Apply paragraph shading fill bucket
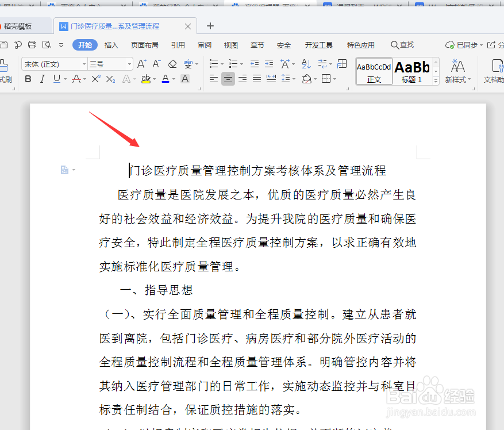The image size is (504, 430). [x=307, y=79]
